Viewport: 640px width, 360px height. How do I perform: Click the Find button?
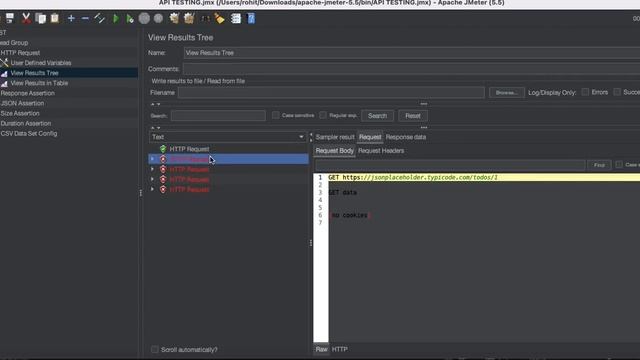pyautogui.click(x=599, y=165)
